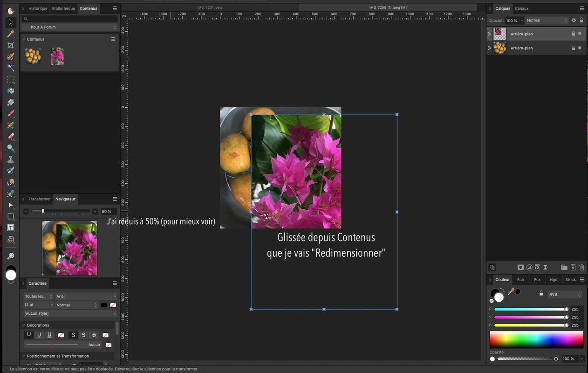Image resolution: width=588 pixels, height=373 pixels.
Task: Toggle the lock icon in Couleur panel
Action: (x=541, y=293)
